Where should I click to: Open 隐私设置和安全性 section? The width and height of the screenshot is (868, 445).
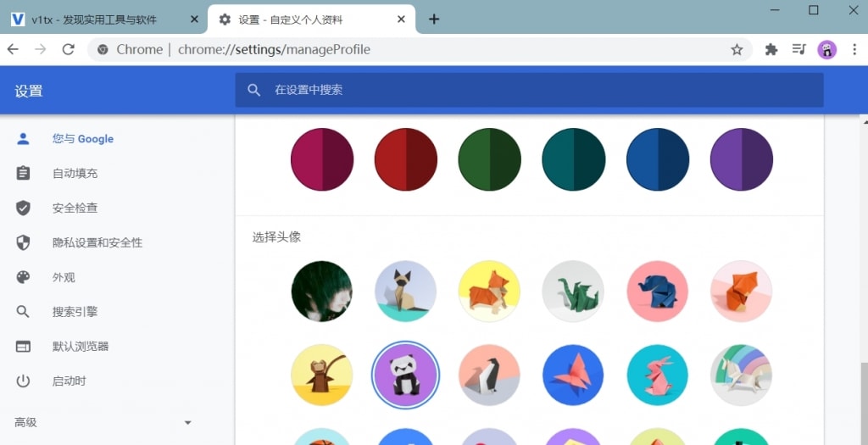point(97,243)
